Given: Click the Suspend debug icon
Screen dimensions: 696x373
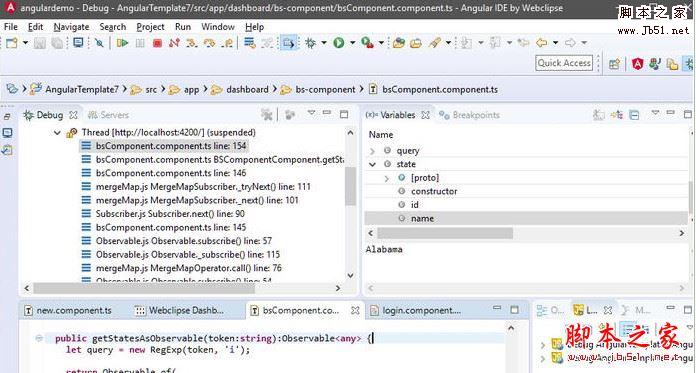Looking at the screenshot, I should [140, 43].
